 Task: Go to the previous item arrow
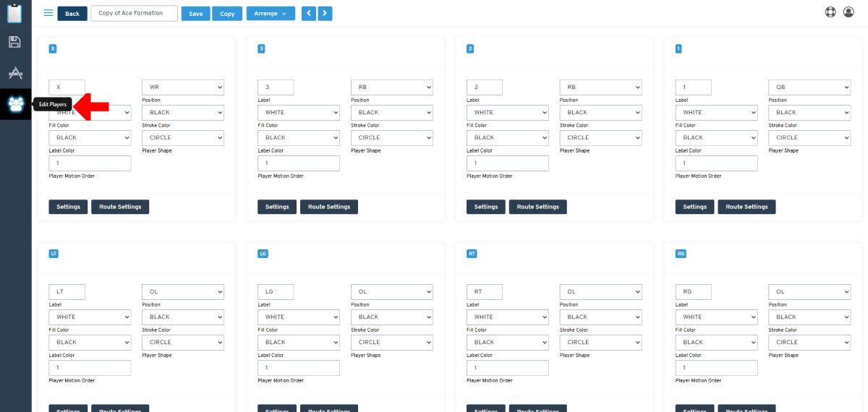(309, 13)
